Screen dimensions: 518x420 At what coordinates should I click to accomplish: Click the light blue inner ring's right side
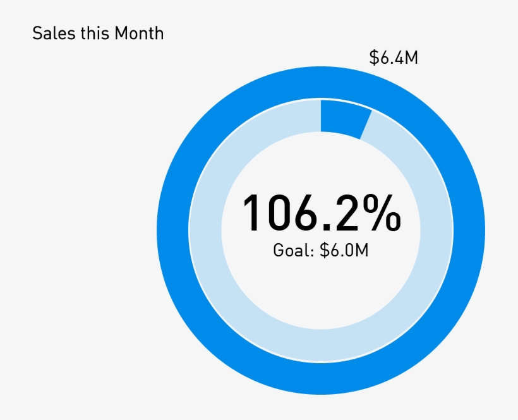436,231
